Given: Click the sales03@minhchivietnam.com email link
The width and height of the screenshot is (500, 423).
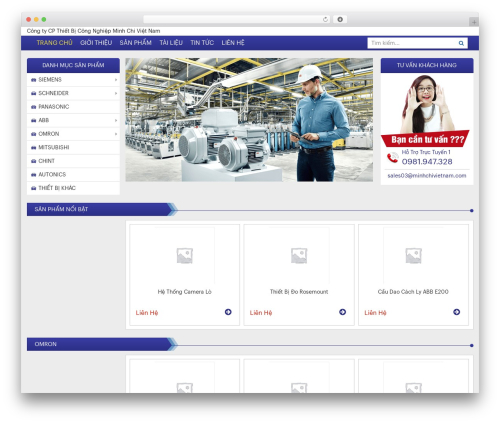Looking at the screenshot, I should 427,176.
